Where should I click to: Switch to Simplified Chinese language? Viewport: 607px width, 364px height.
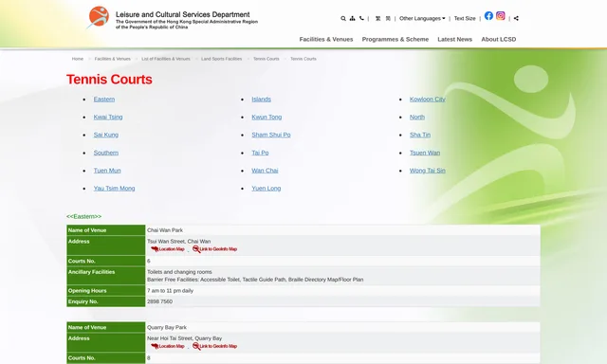pos(388,18)
